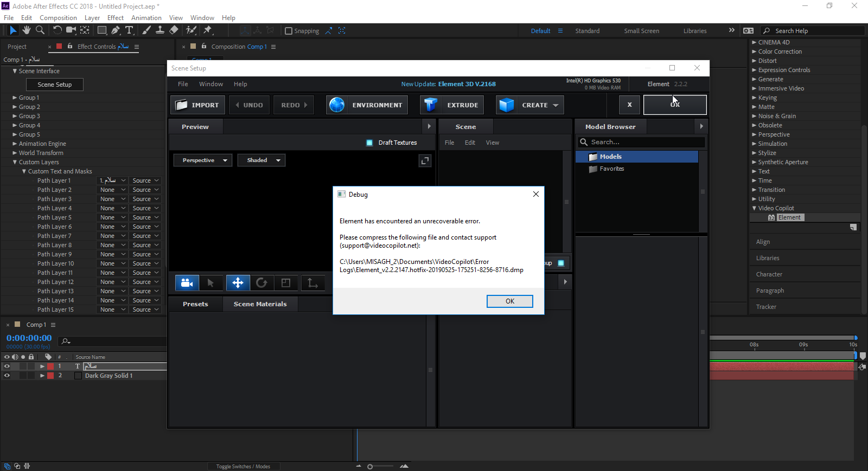Screen dimensions: 868x471
Task: Click the New Update Element 3D link
Action: [449, 84]
